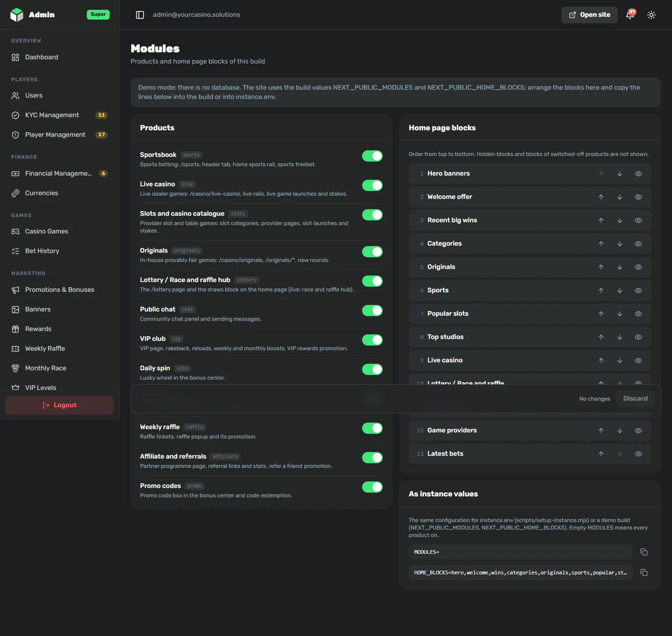Click the Discard button
Viewport: 672px width, 636px height.
coord(635,399)
